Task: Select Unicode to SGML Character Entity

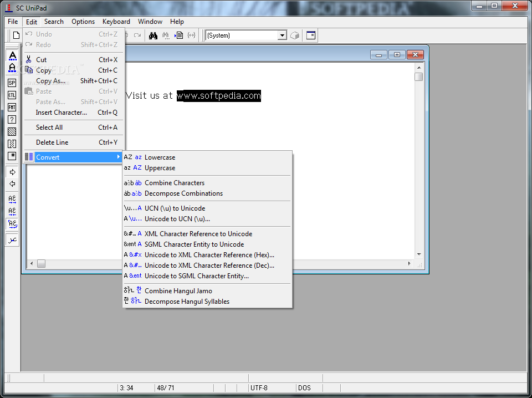Action: point(207,276)
